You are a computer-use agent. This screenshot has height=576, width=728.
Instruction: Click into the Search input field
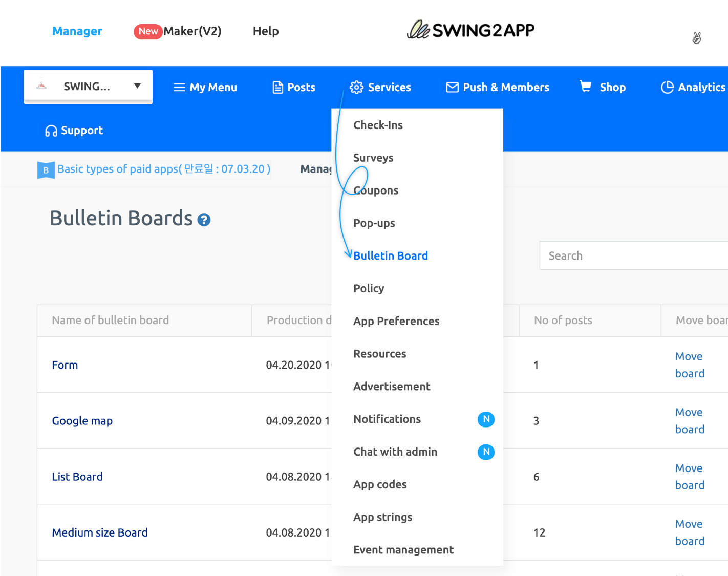tap(633, 255)
